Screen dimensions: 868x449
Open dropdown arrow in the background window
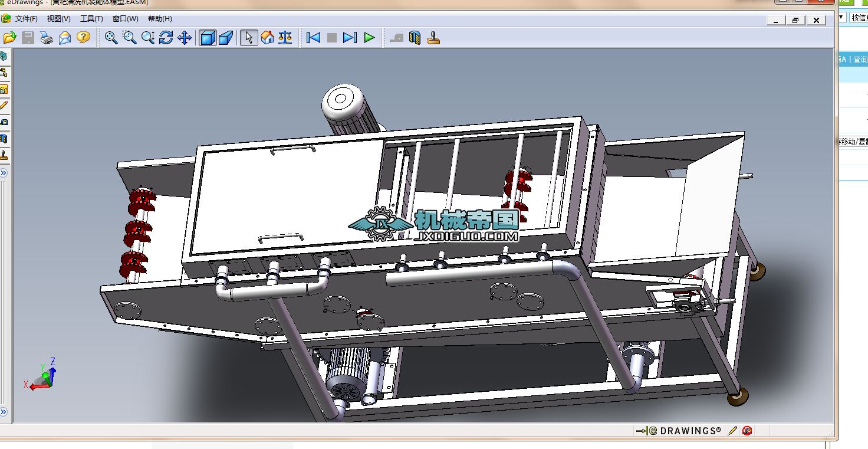841,17
